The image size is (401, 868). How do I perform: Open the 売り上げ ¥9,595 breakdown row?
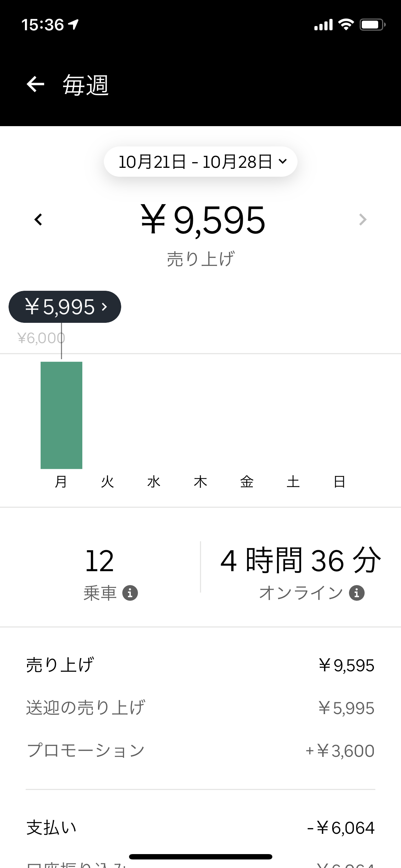pos(200,665)
